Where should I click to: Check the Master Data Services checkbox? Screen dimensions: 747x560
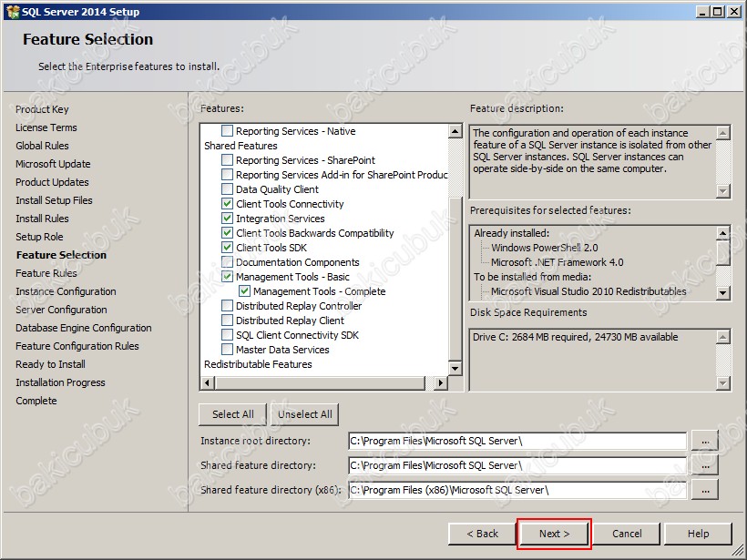(228, 350)
